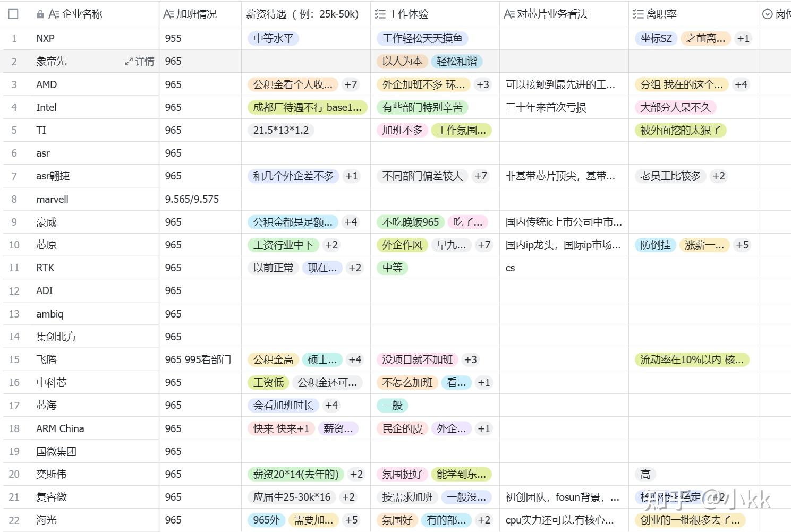The width and height of the screenshot is (791, 532).
Task: Open 详情 for the 象帝先 row
Action: (x=140, y=62)
